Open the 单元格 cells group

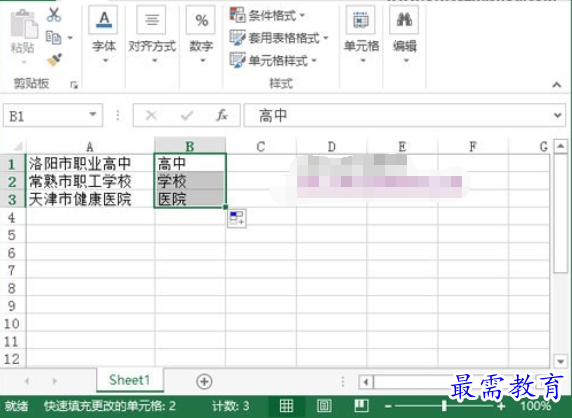point(361,35)
